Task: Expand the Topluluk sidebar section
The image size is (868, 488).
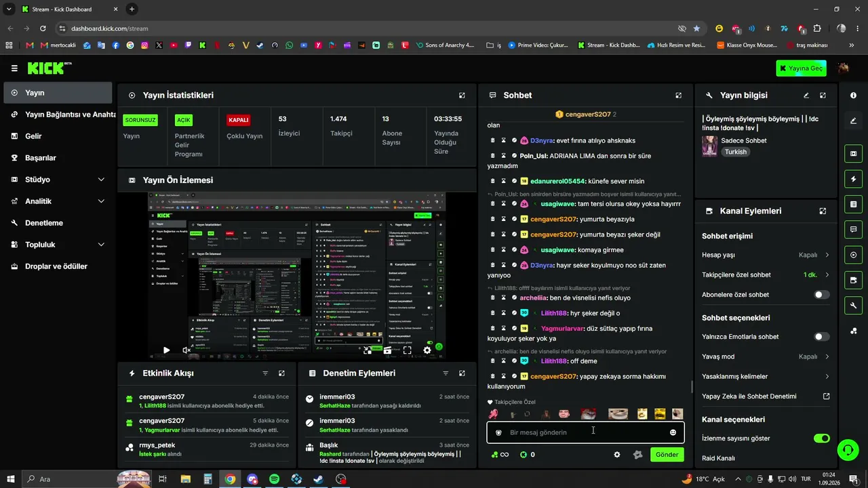Action: (101, 245)
